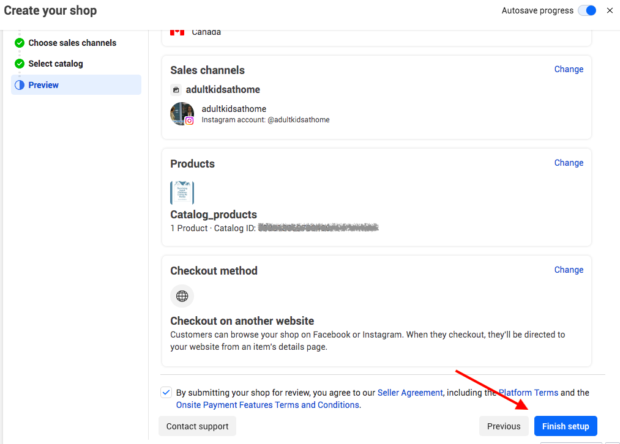
Task: Uncheck the Seller Agreement consent checkbox
Action: click(165, 393)
